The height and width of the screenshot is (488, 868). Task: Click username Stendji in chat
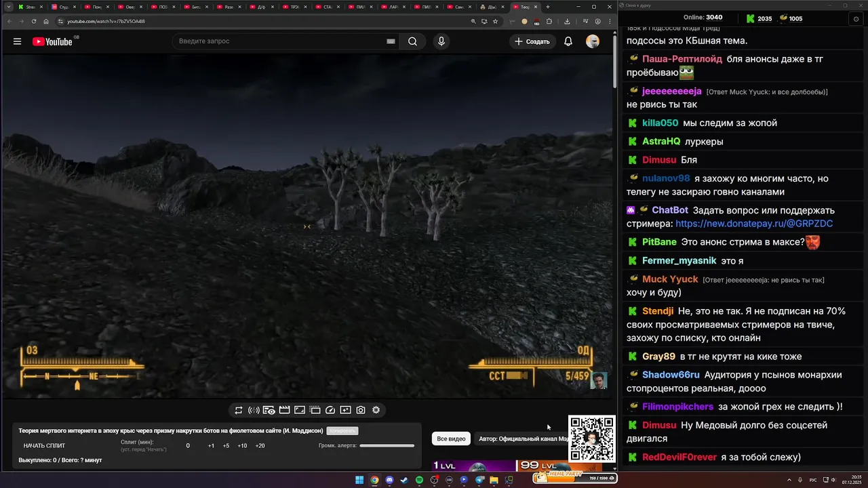click(x=658, y=311)
